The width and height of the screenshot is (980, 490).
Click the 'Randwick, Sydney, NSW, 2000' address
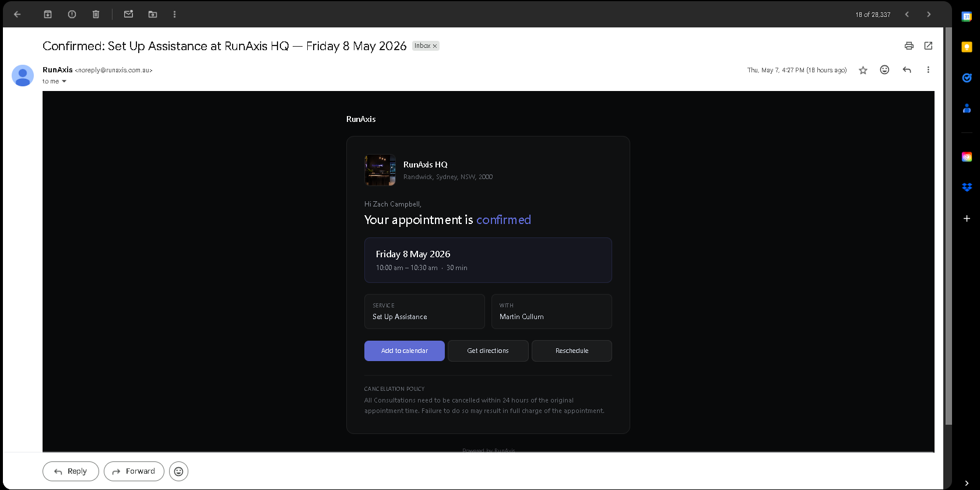click(448, 177)
